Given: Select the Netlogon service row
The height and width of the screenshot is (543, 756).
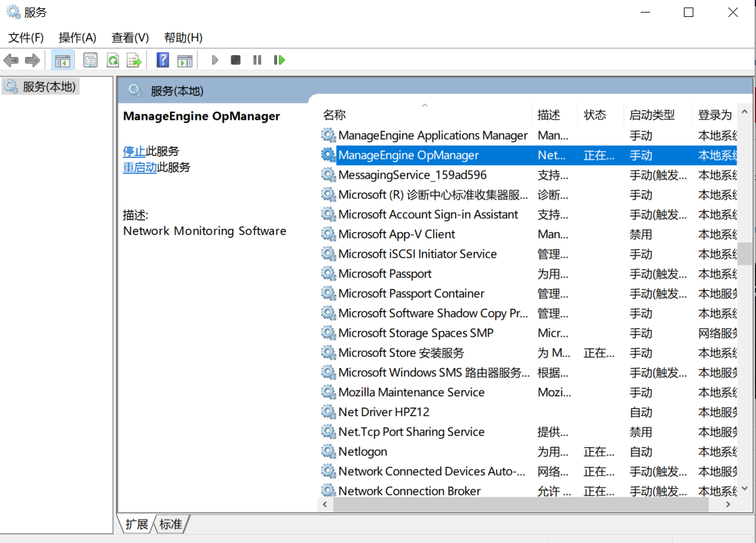Looking at the screenshot, I should [363, 451].
